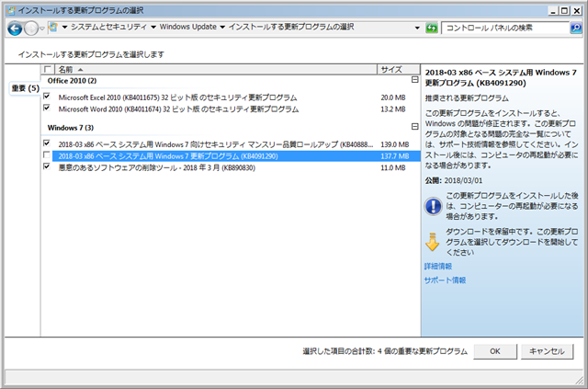Click the window corner size grip
Viewport: 588px width, 389px height.
pyautogui.click(x=579, y=379)
